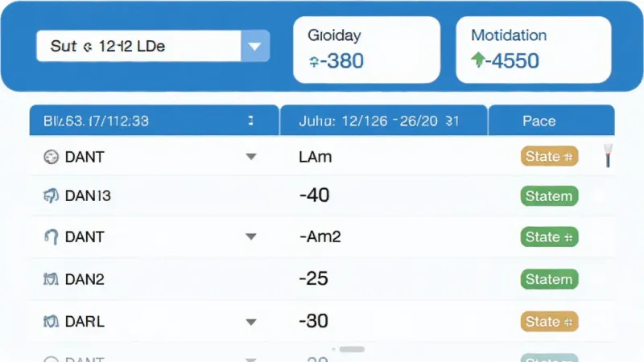
Task: Click the green Statem badge on DAN2 row
Action: point(549,279)
